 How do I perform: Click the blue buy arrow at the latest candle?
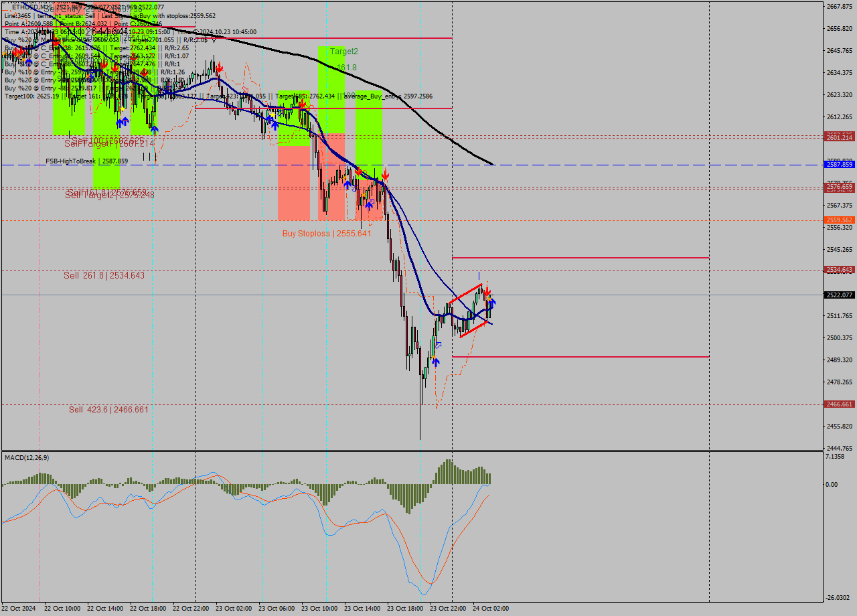(493, 303)
